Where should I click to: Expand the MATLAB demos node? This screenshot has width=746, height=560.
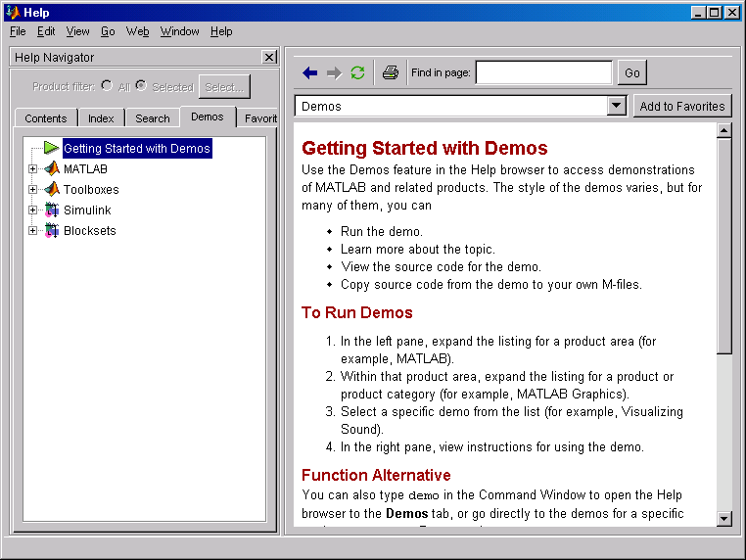(32, 169)
